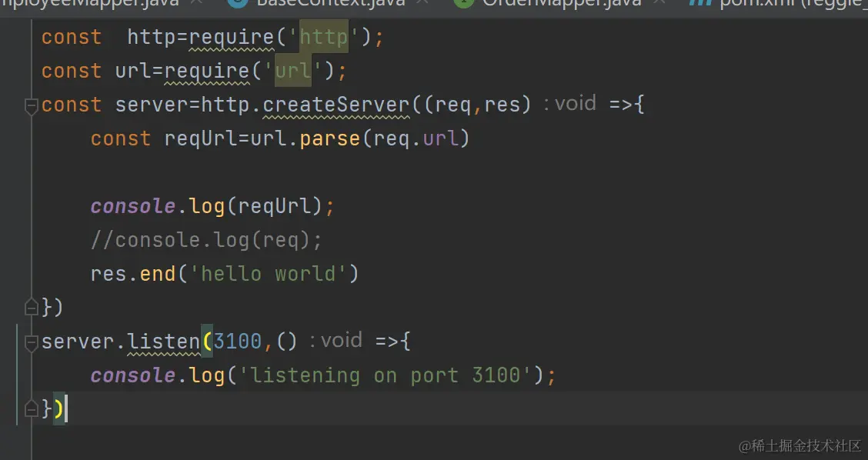Click the end method in res.end

click(x=158, y=274)
